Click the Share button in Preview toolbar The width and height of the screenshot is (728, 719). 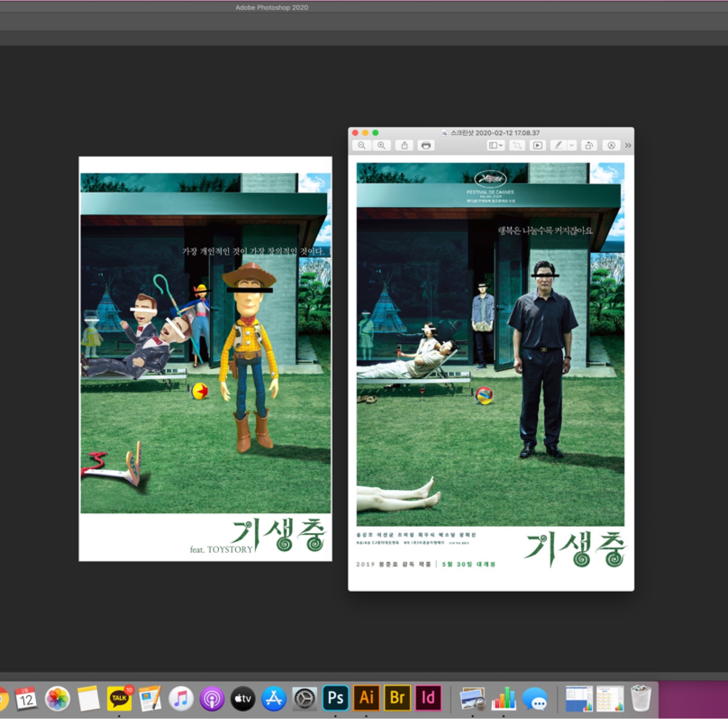point(404,146)
